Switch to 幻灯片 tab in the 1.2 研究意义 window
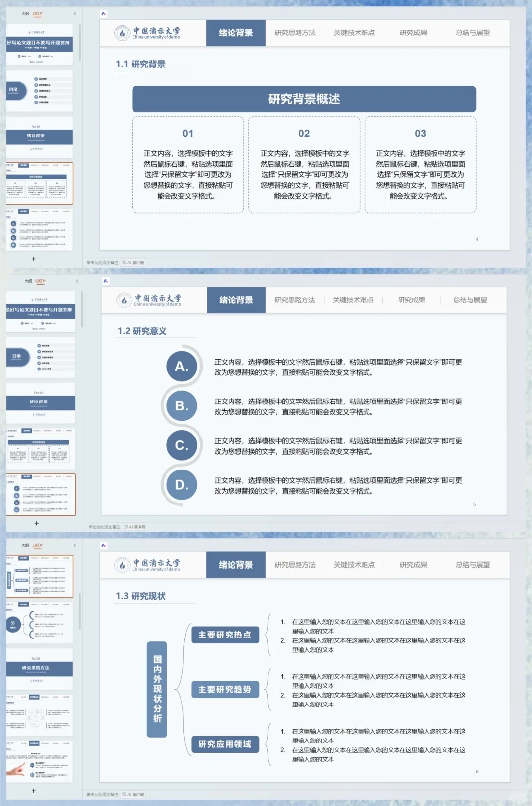 click(41, 281)
